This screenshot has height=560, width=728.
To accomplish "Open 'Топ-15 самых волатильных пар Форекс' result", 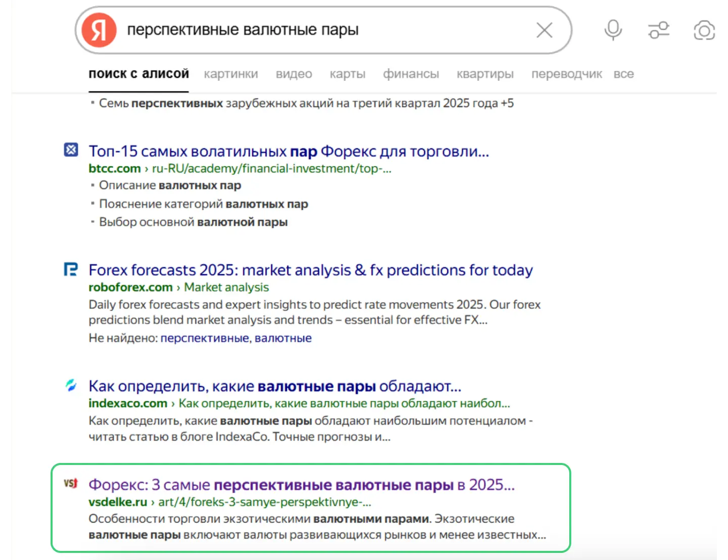I will point(289,151).
